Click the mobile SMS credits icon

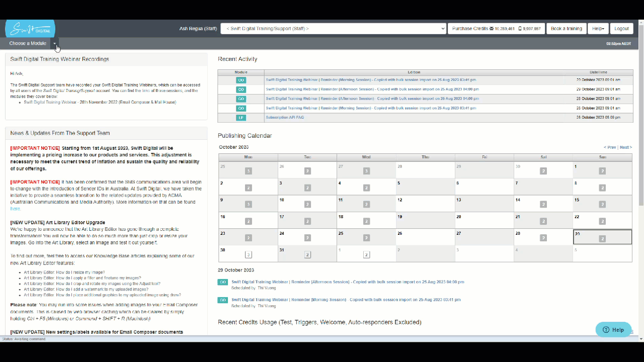click(x=520, y=29)
